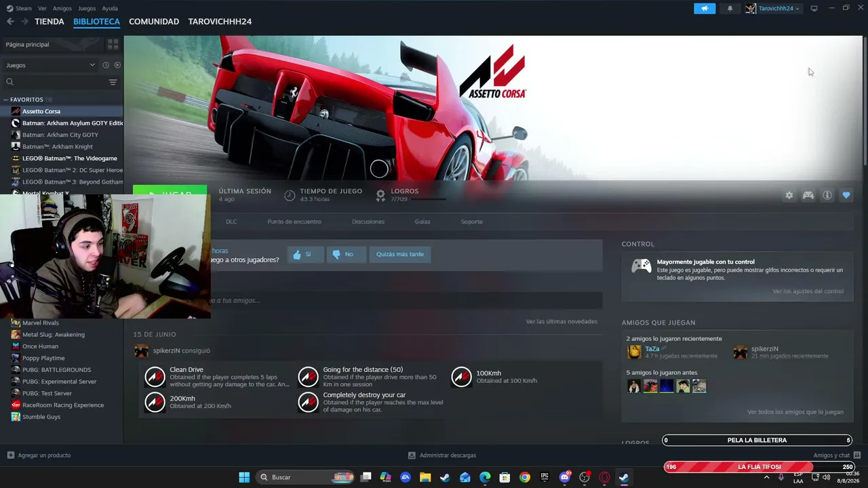Show only ready-to-play games
868x488 pixels.
[117, 65]
